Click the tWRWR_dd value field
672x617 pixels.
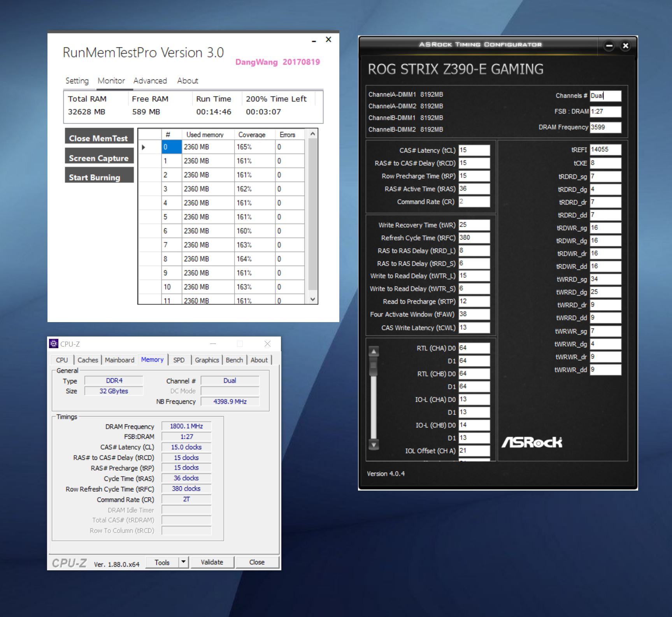coord(605,370)
